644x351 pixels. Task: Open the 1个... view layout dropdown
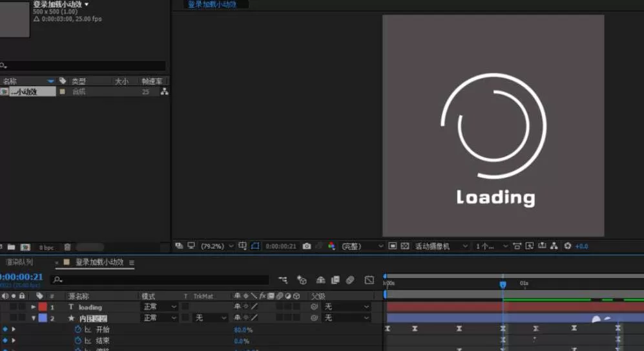tap(492, 246)
